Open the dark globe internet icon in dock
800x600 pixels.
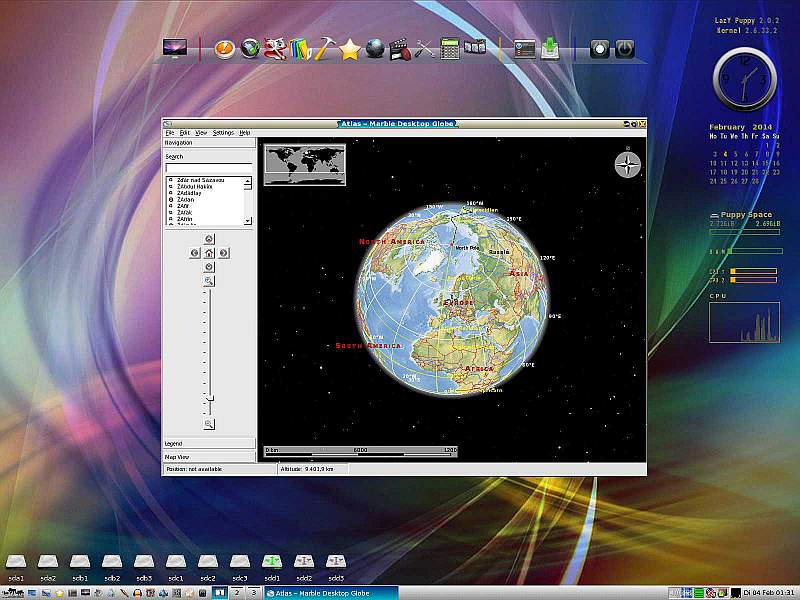tap(375, 49)
